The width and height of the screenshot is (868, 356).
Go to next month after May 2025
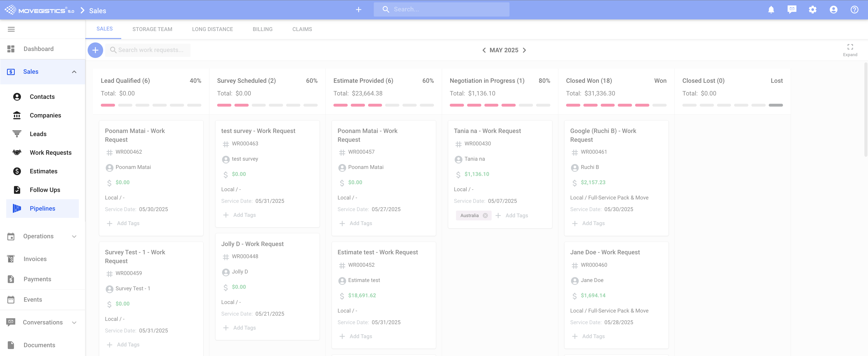(524, 50)
